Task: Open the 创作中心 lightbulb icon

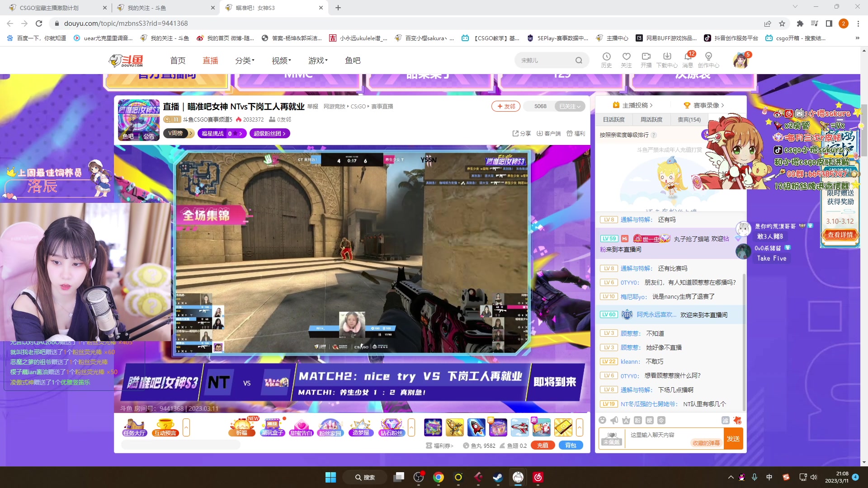Action: [708, 60]
